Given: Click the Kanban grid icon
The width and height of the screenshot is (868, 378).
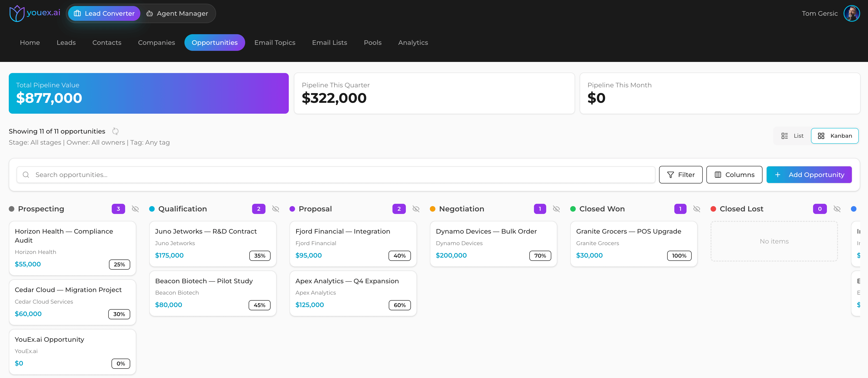Looking at the screenshot, I should [x=821, y=136].
